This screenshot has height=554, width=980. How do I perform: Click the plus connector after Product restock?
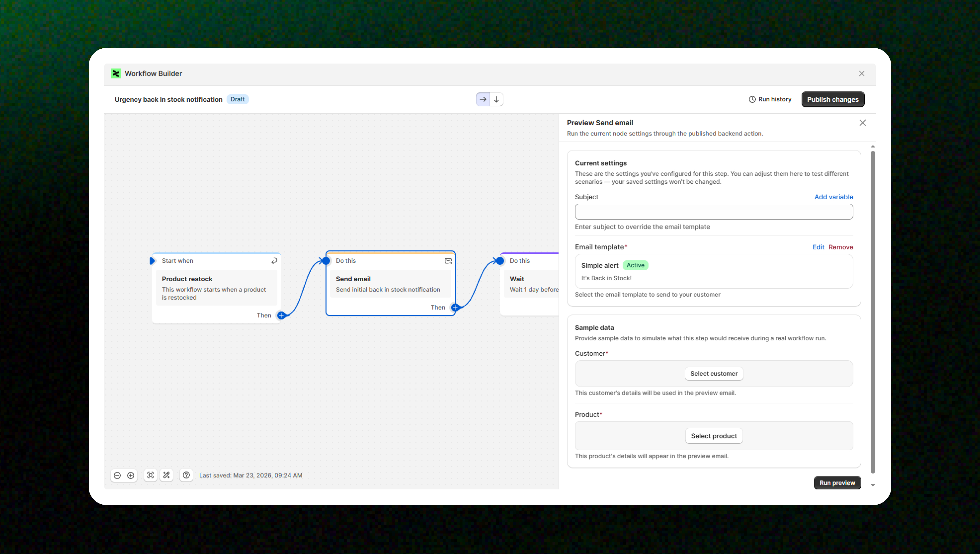281,315
